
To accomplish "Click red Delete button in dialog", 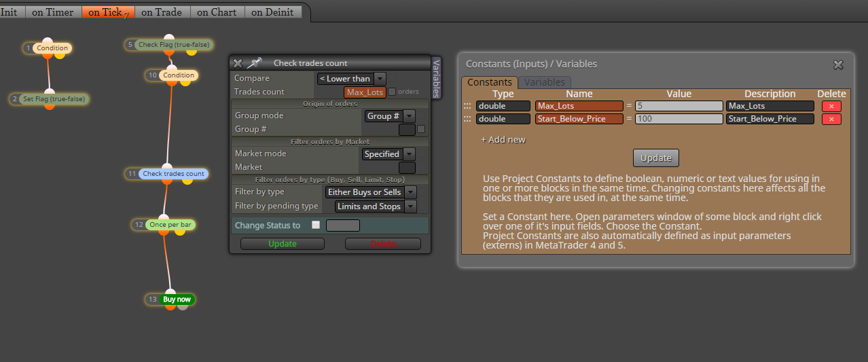I will (383, 244).
